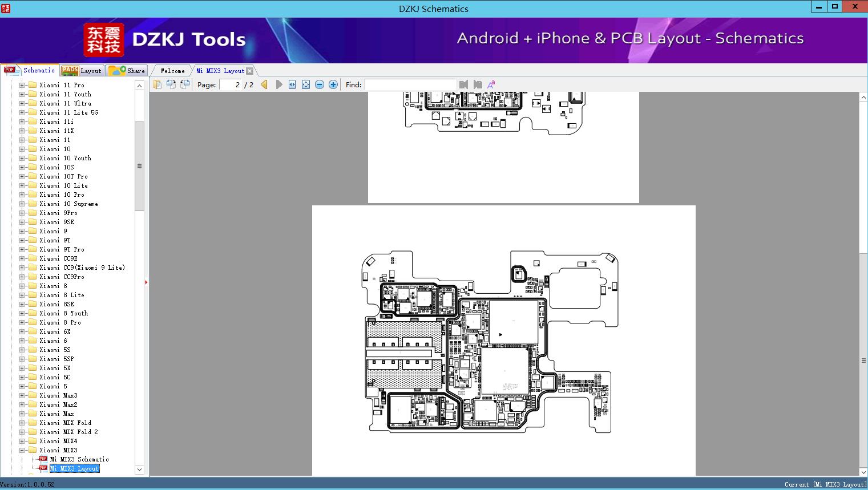Click the tree panel scroll up arrow
Screen dimensions: 868x490
[139, 86]
